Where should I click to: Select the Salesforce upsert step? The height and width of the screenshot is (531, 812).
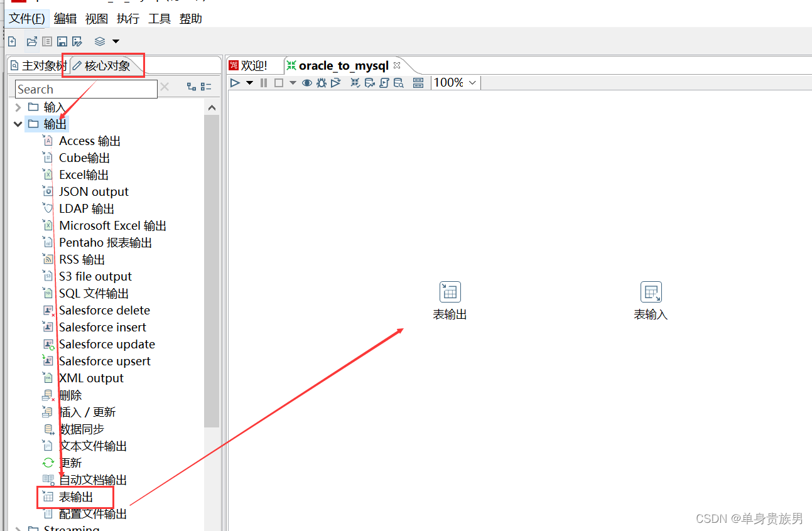105,362
